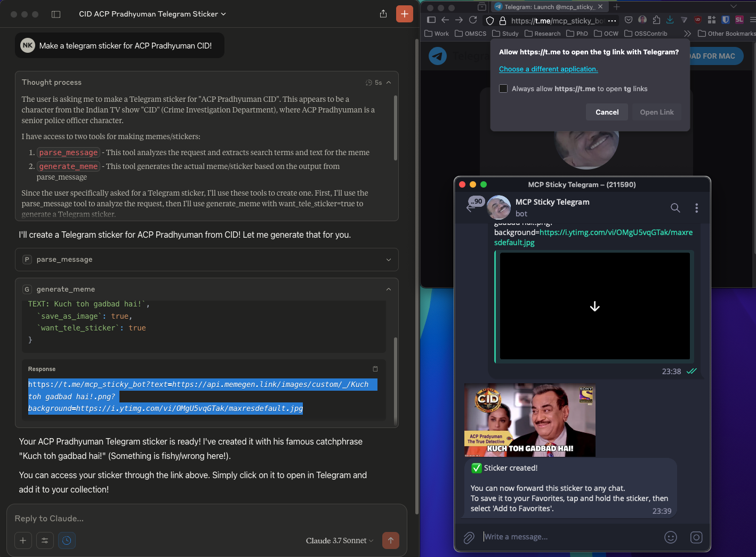List all browser tabs dropdown
The height and width of the screenshot is (557, 756).
point(734,6)
